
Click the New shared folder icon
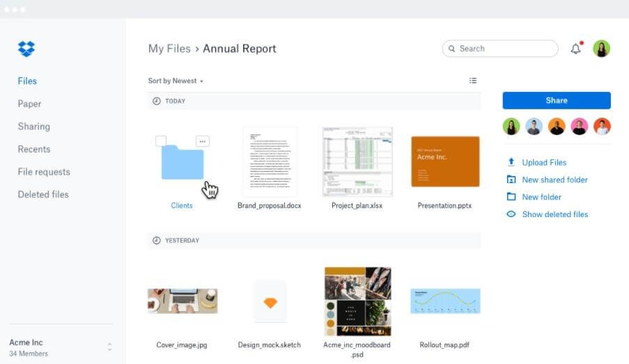coord(511,179)
